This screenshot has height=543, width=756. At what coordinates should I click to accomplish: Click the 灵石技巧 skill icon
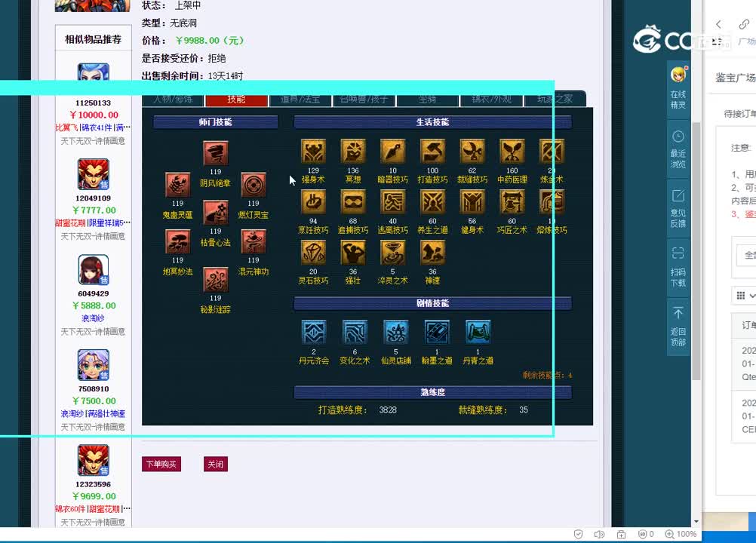313,253
